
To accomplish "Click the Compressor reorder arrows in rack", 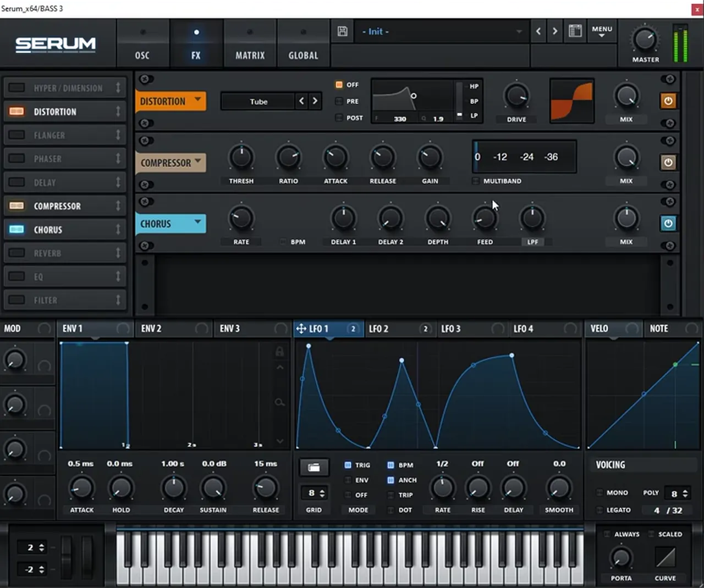I will click(118, 206).
